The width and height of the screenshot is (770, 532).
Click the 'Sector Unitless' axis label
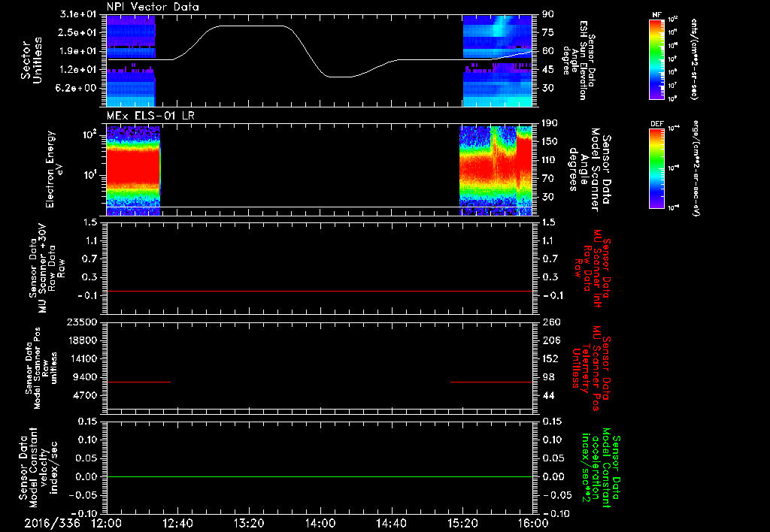point(30,60)
